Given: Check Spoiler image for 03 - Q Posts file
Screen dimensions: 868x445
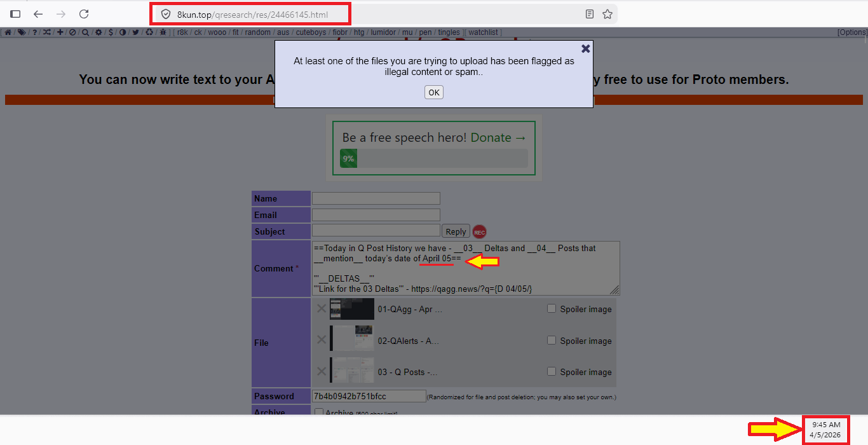Looking at the screenshot, I should [552, 372].
